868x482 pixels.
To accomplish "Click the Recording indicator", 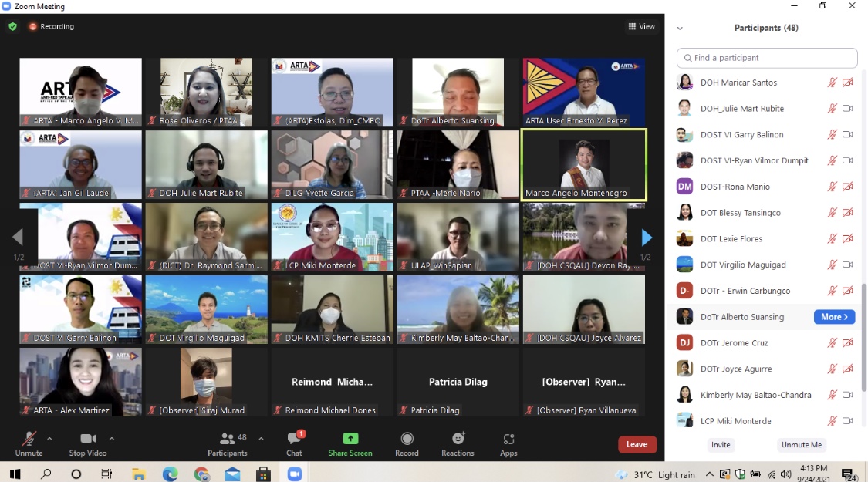I will click(52, 26).
